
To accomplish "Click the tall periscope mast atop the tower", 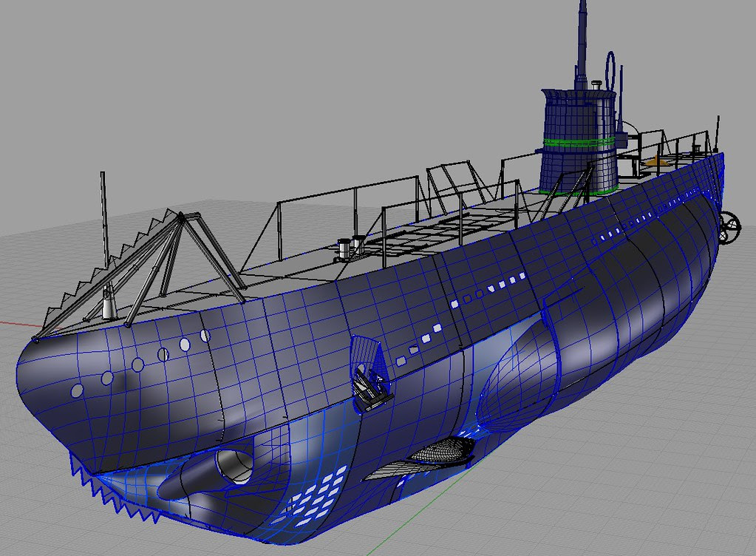I will click(582, 44).
